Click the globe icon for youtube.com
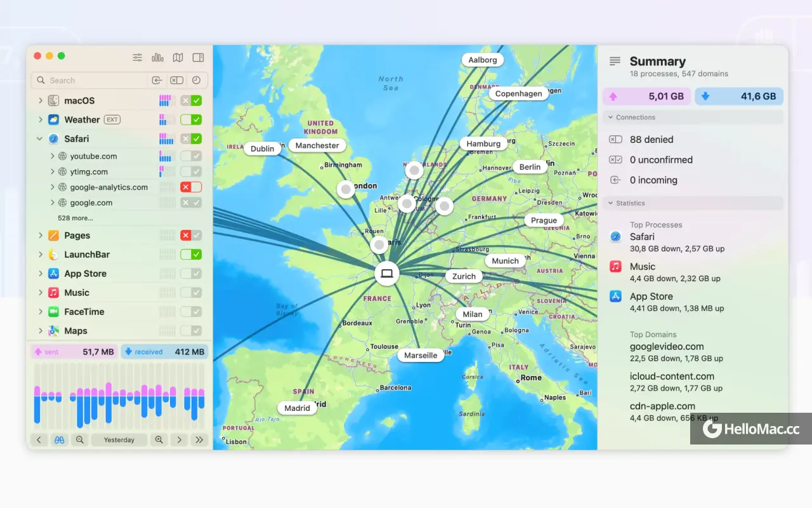This screenshot has height=508, width=812. click(62, 156)
